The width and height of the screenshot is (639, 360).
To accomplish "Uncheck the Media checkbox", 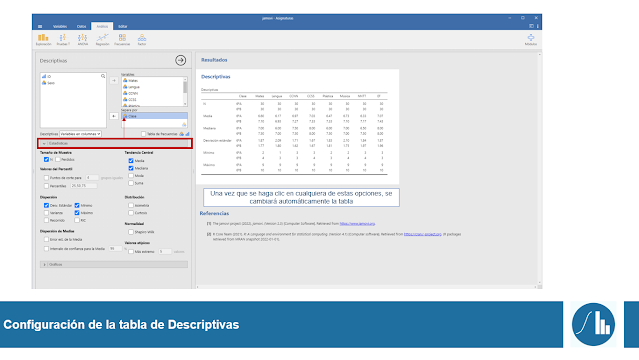I will [131, 161].
